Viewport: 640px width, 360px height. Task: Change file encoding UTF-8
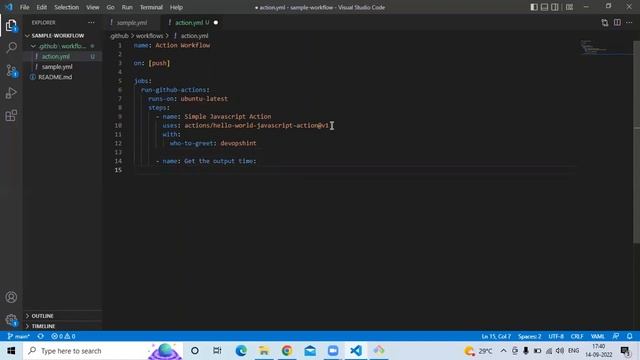click(556, 336)
